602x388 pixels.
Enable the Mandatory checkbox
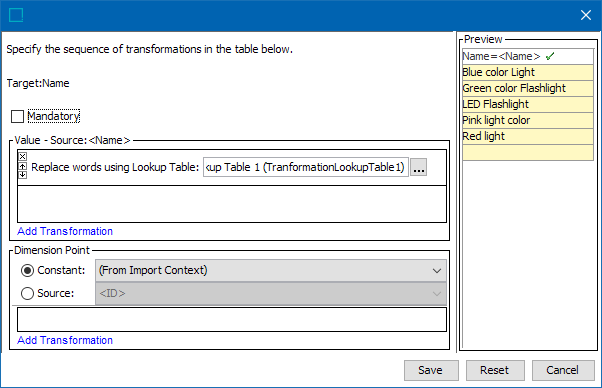tap(17, 116)
